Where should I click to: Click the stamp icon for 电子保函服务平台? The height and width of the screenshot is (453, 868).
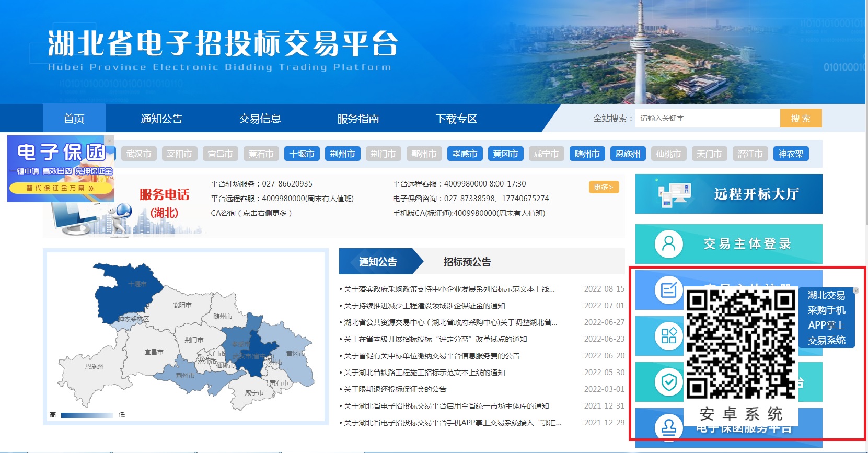[x=668, y=427]
